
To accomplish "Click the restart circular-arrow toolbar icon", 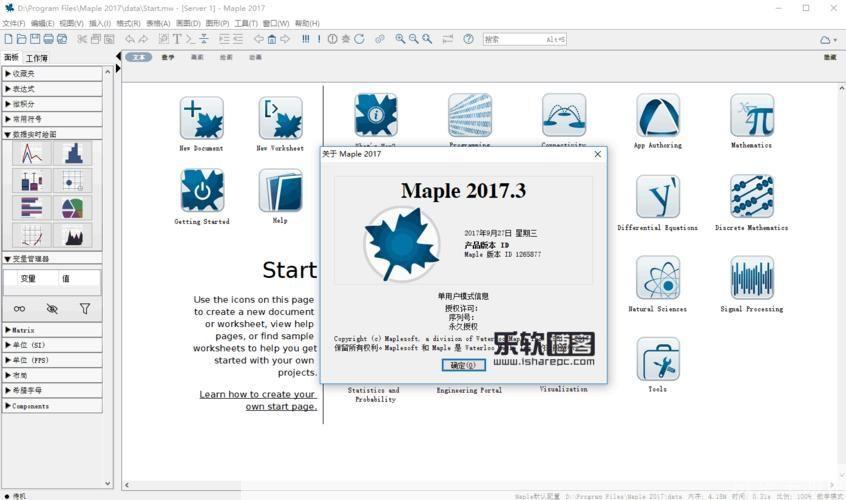I will point(359,39).
